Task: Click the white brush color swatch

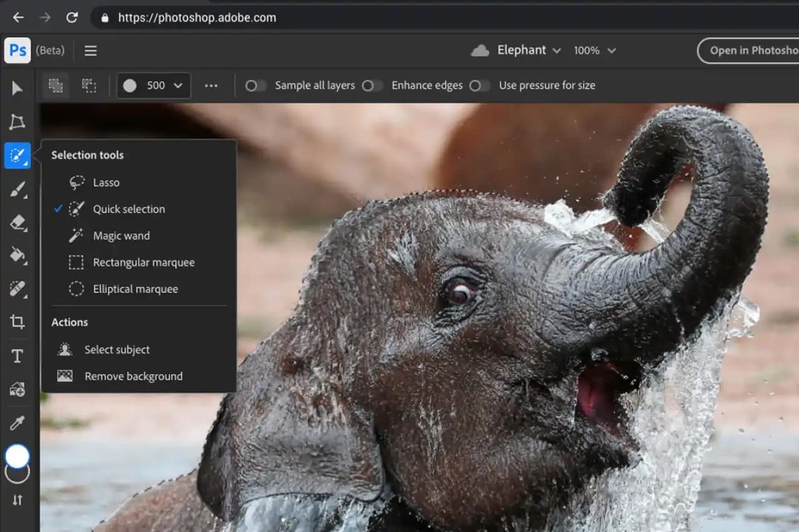Action: click(x=17, y=456)
